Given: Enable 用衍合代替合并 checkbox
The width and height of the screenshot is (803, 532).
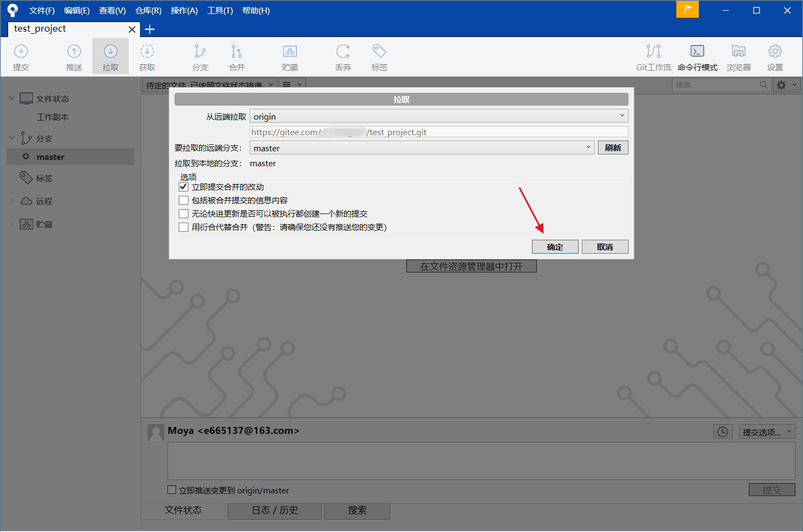Looking at the screenshot, I should pos(184,227).
